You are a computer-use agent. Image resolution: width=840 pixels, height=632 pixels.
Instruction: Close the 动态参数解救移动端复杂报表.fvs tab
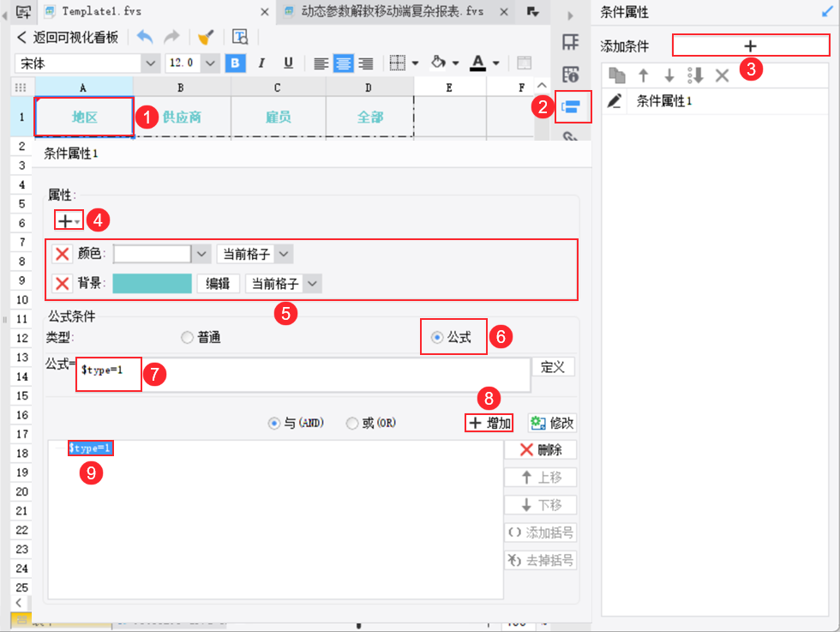(504, 12)
